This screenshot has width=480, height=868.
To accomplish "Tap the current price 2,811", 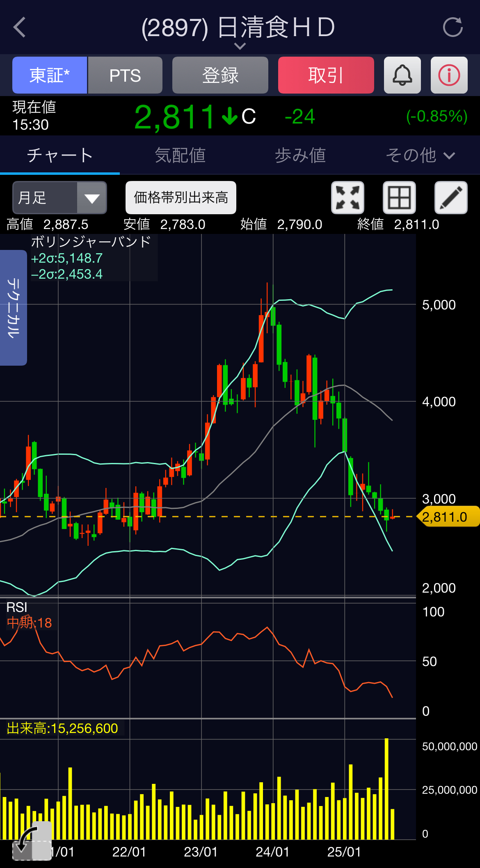I will point(175,117).
